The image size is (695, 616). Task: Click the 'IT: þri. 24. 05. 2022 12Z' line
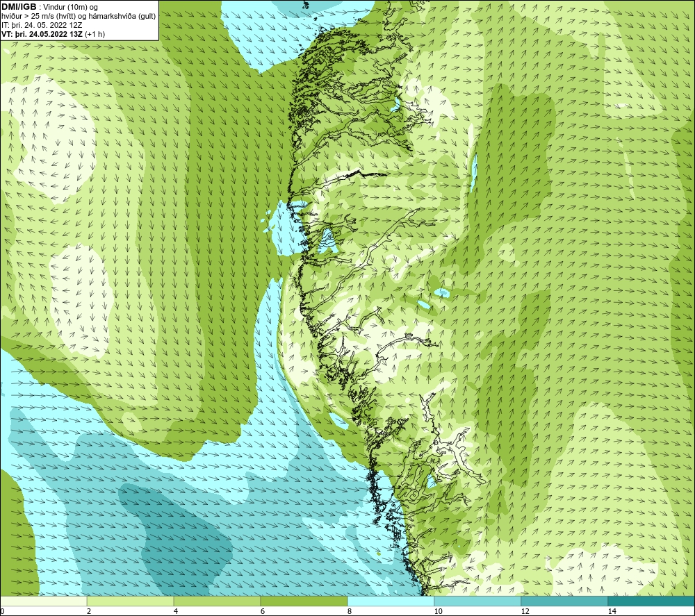pos(42,25)
